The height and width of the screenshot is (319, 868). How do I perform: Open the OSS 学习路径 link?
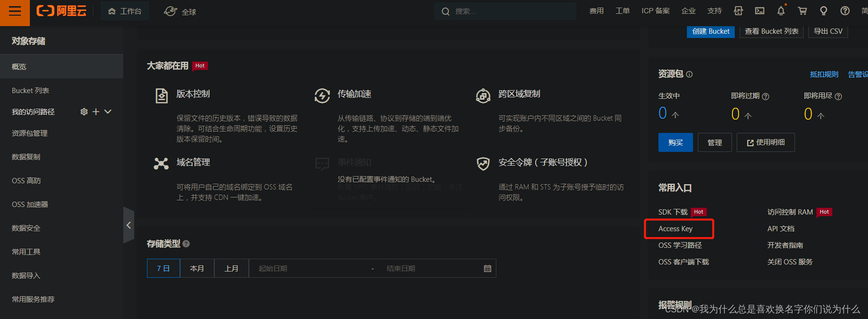pyautogui.click(x=680, y=245)
